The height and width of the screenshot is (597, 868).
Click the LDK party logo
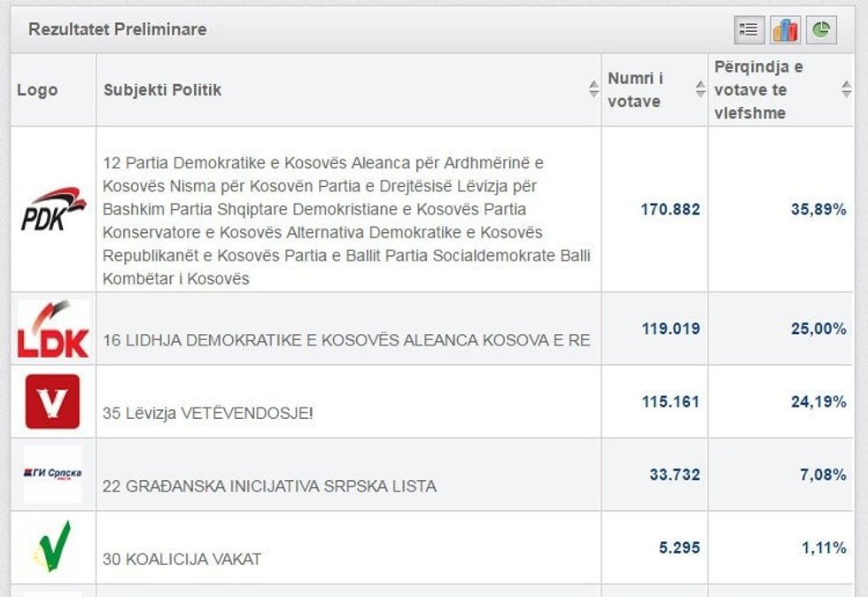pyautogui.click(x=53, y=329)
